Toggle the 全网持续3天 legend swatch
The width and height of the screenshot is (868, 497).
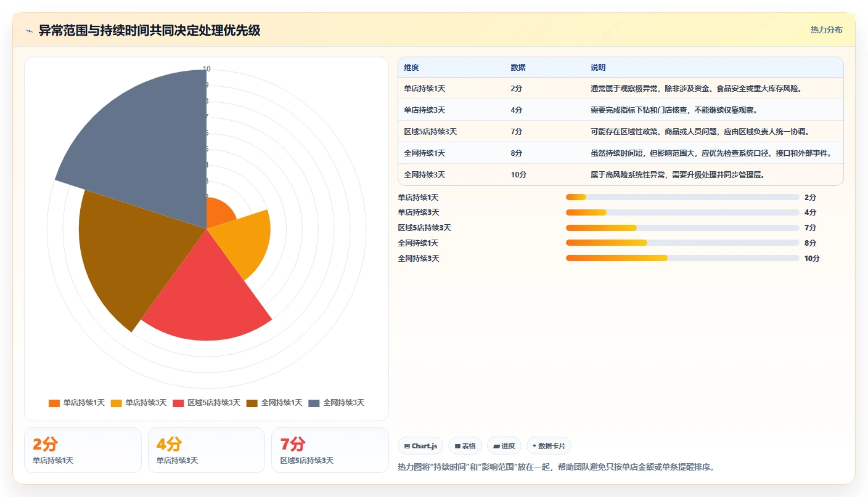coord(314,403)
